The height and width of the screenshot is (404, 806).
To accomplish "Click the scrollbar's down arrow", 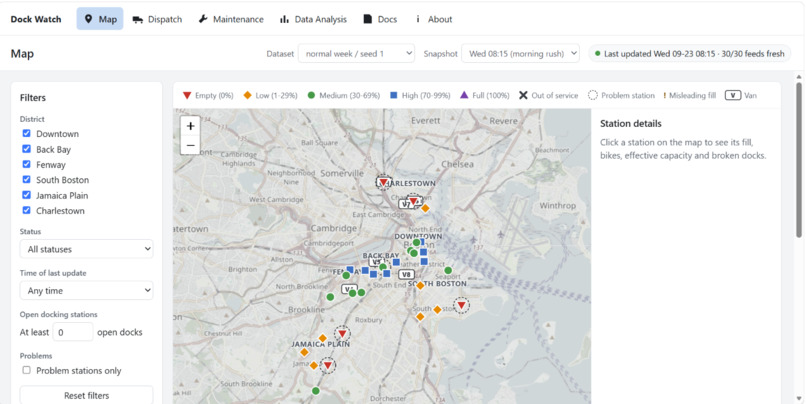I will tap(799, 398).
